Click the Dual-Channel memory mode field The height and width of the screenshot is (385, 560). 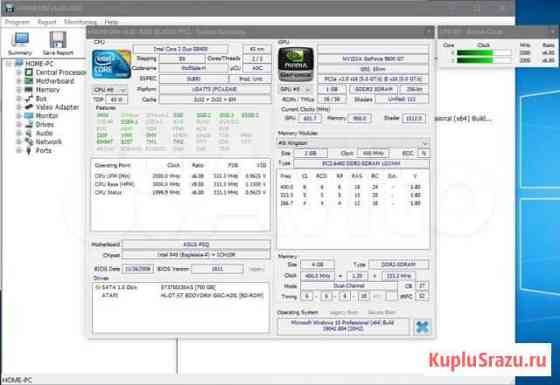pyautogui.click(x=349, y=286)
